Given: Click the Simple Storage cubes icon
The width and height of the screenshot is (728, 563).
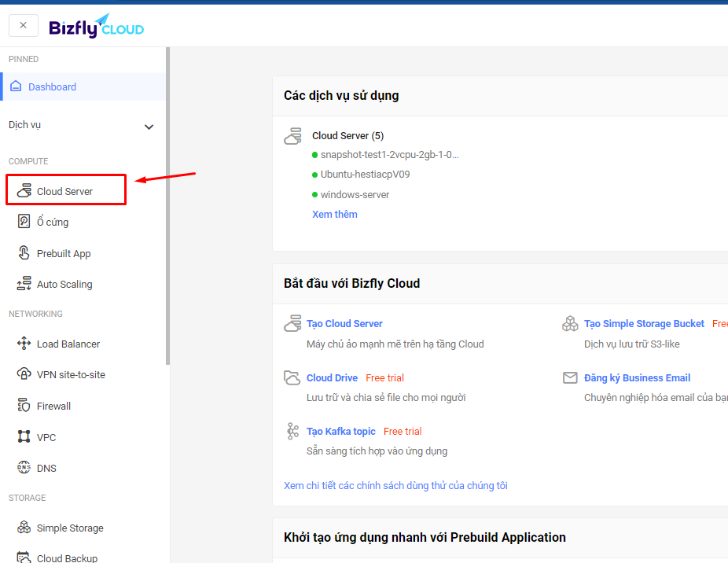Looking at the screenshot, I should coord(24,528).
